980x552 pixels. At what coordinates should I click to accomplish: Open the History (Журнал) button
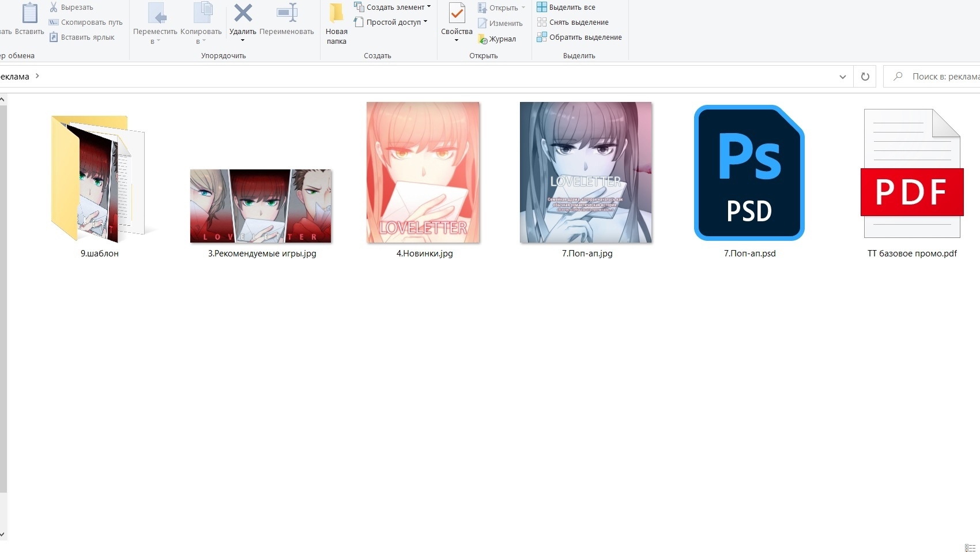[497, 39]
